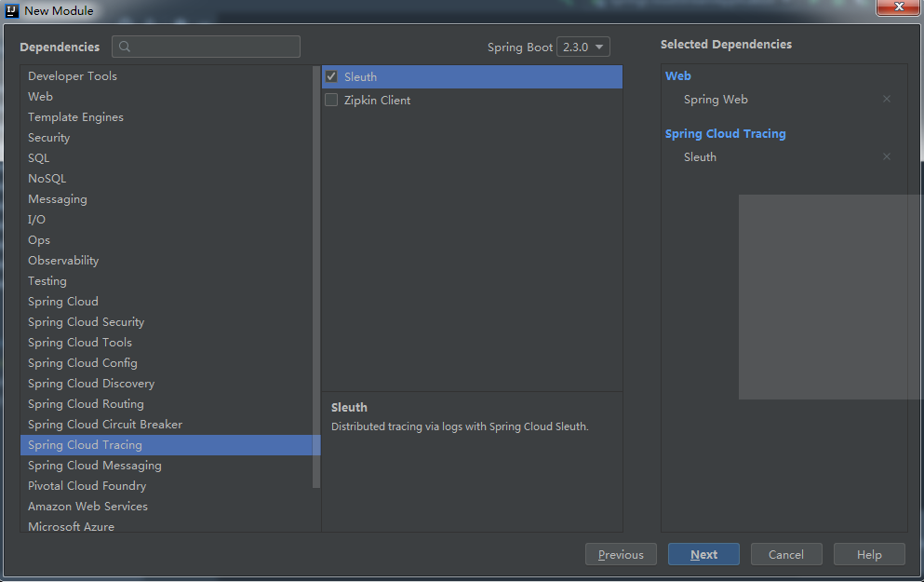Select the Spring Cloud Tools category
924x582 pixels.
click(167, 343)
